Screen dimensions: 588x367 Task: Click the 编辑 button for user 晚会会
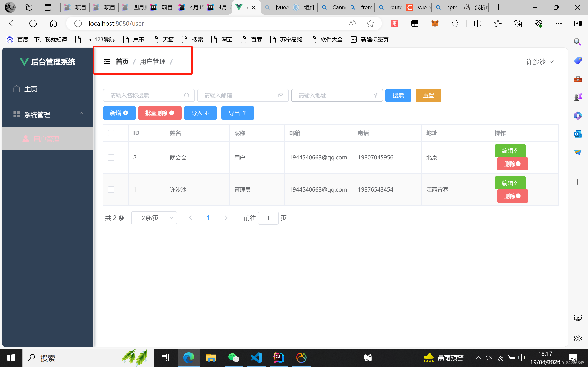click(x=510, y=151)
